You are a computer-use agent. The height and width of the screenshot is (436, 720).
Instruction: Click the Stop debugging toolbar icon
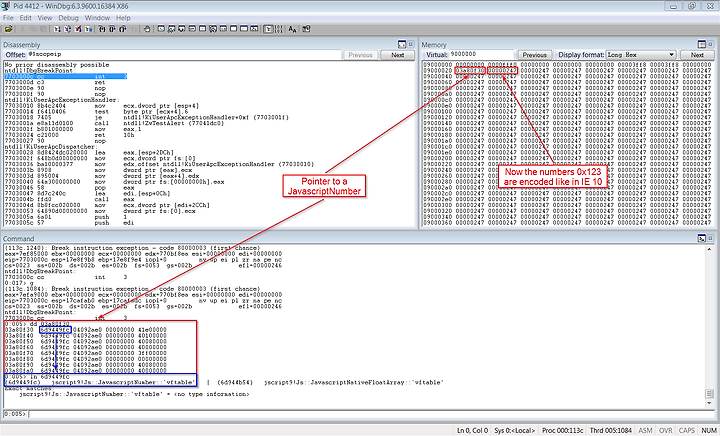coord(78,29)
